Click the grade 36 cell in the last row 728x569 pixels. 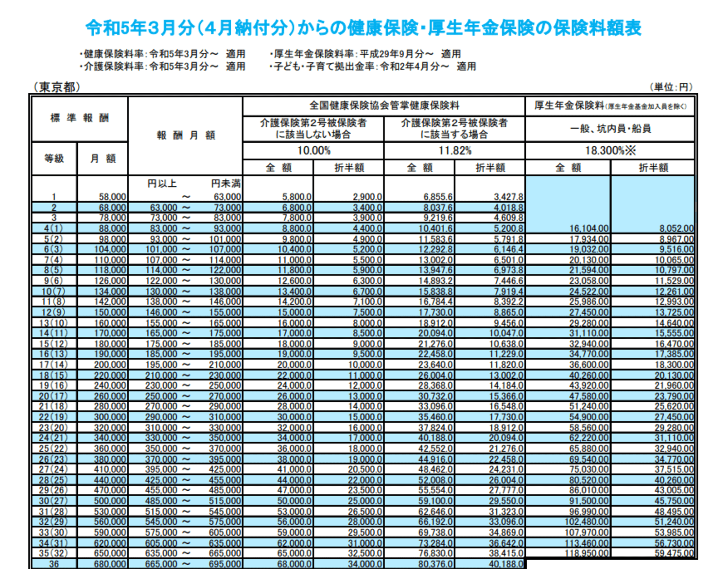(54, 564)
